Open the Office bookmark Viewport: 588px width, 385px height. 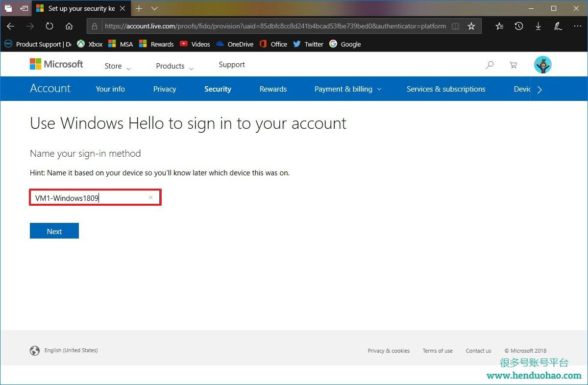coord(273,44)
